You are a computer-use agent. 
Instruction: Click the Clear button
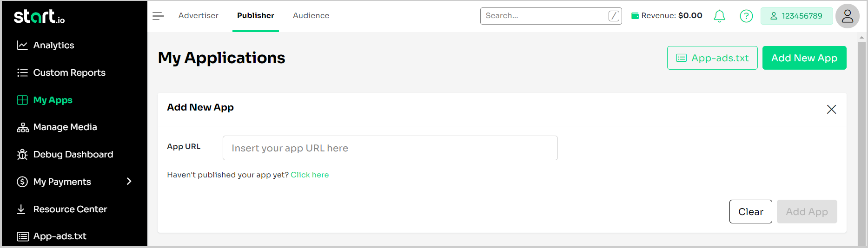click(x=750, y=212)
